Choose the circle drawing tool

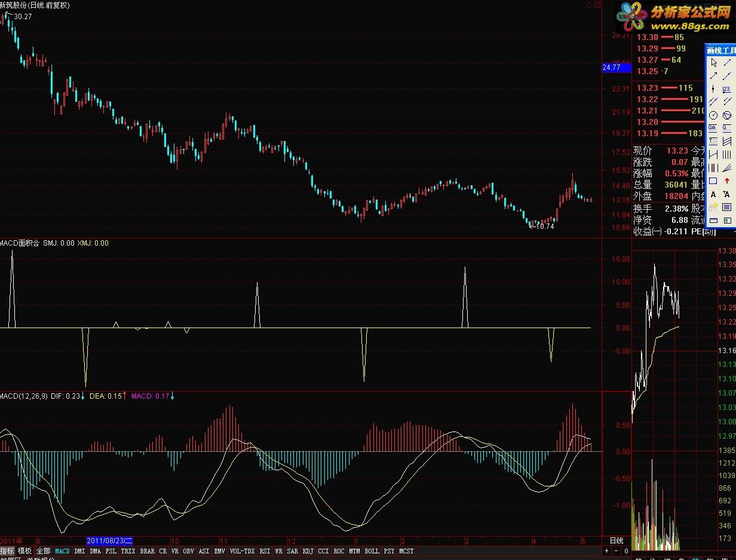[x=713, y=115]
